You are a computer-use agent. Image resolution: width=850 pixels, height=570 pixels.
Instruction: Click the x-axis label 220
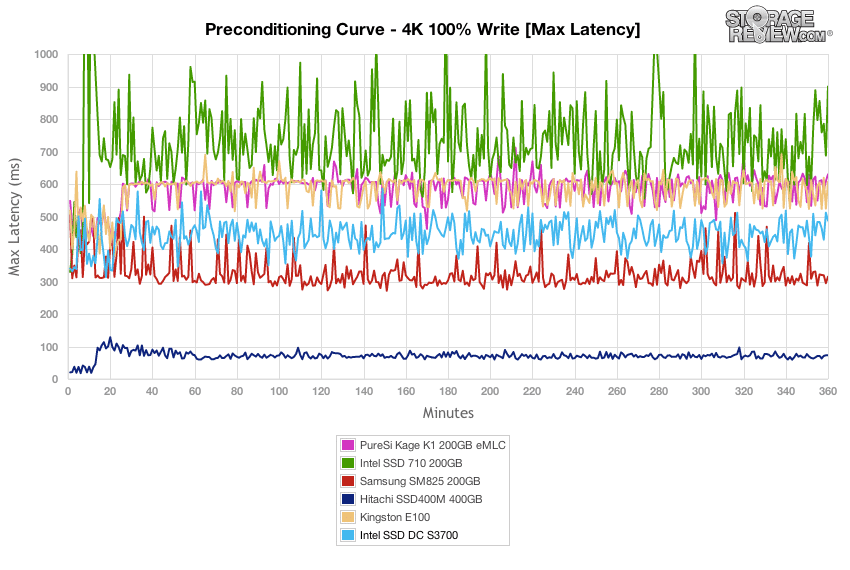point(532,391)
